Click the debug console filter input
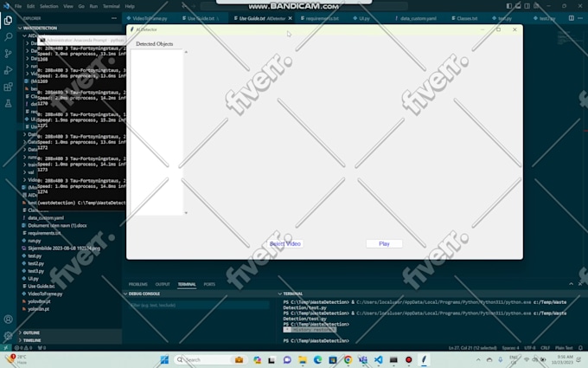 point(199,305)
